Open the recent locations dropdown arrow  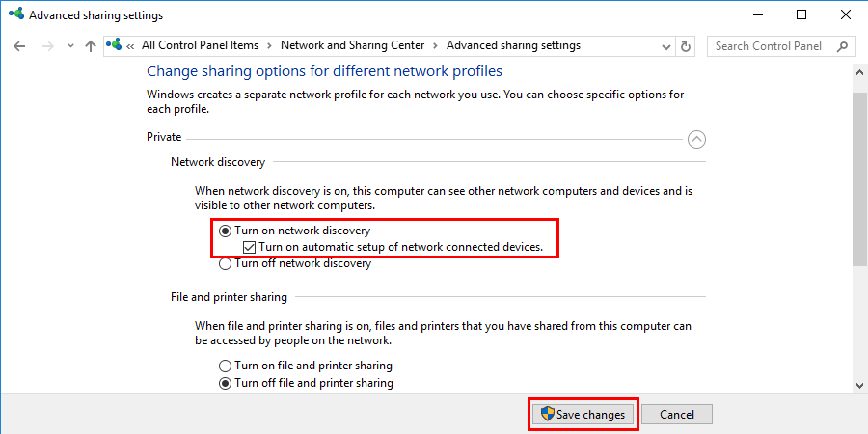click(70, 46)
